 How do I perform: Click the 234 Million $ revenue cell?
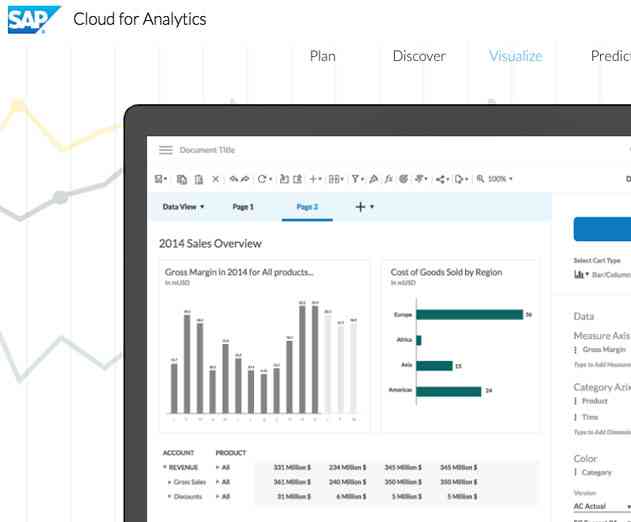pos(347,467)
